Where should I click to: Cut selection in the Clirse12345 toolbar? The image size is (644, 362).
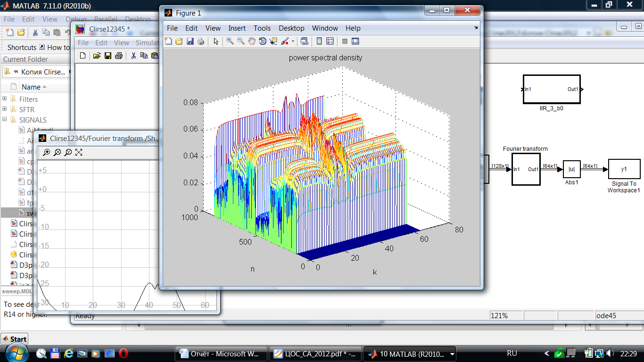(x=133, y=56)
